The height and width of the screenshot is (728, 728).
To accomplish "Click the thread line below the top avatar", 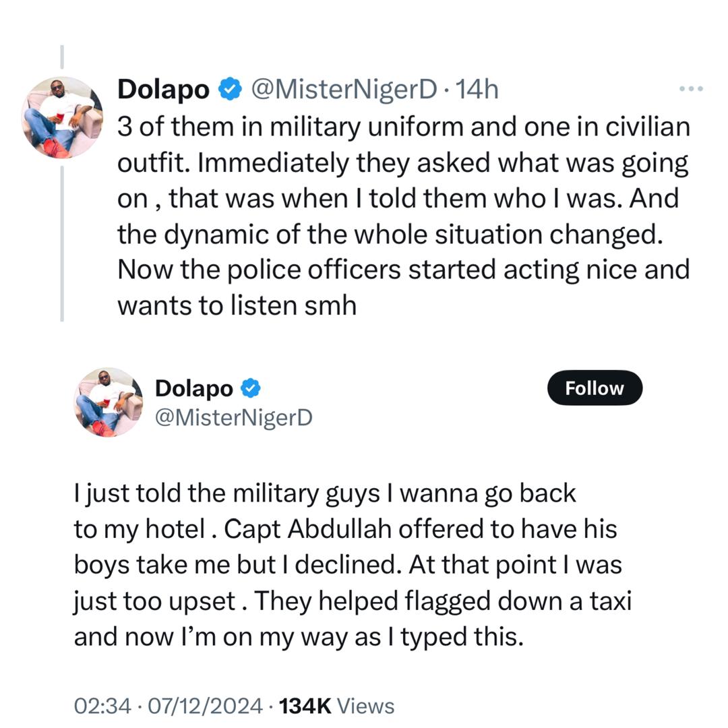I will point(61,243).
